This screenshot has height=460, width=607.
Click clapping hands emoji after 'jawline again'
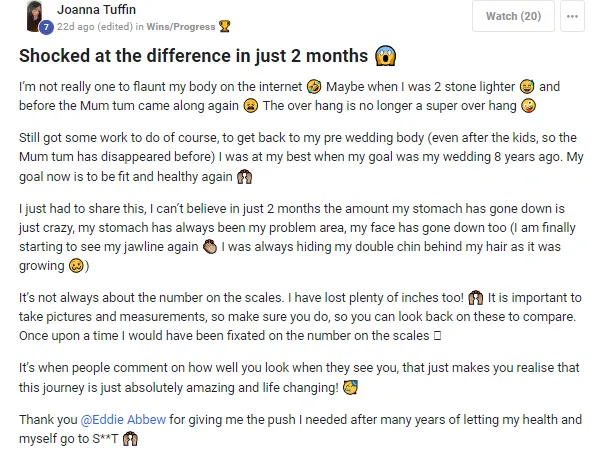210,247
